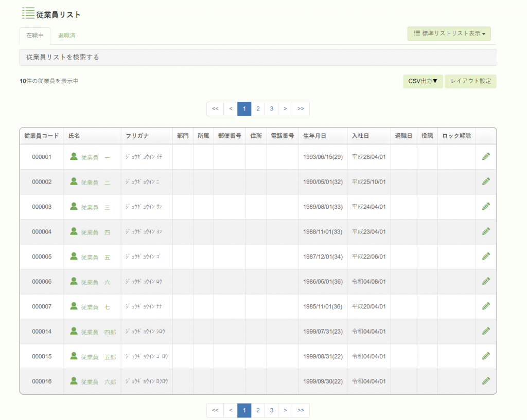Viewport: 527px width, 420px height.
Task: Click the 従業員コード column header
Action: click(x=42, y=136)
